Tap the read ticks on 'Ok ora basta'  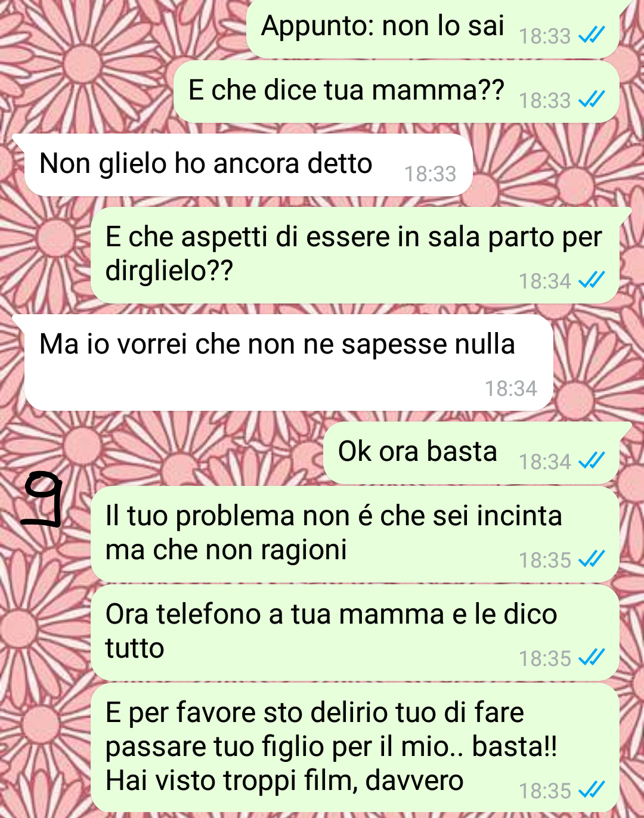(x=592, y=461)
